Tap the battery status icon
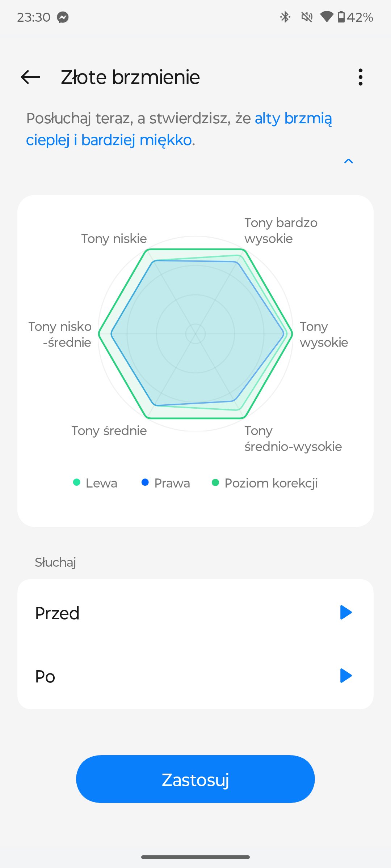This screenshot has width=391, height=868. pos(341,17)
